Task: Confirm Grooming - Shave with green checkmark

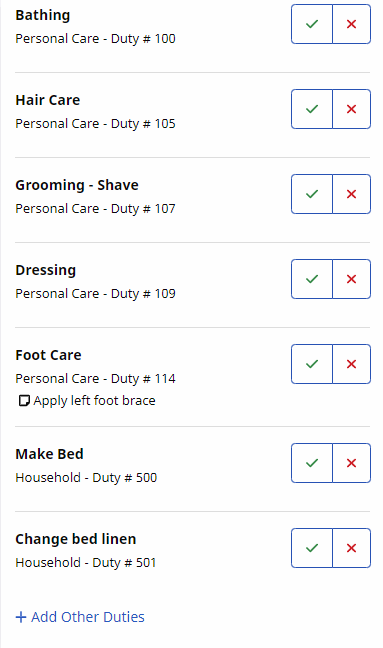Action: click(312, 194)
